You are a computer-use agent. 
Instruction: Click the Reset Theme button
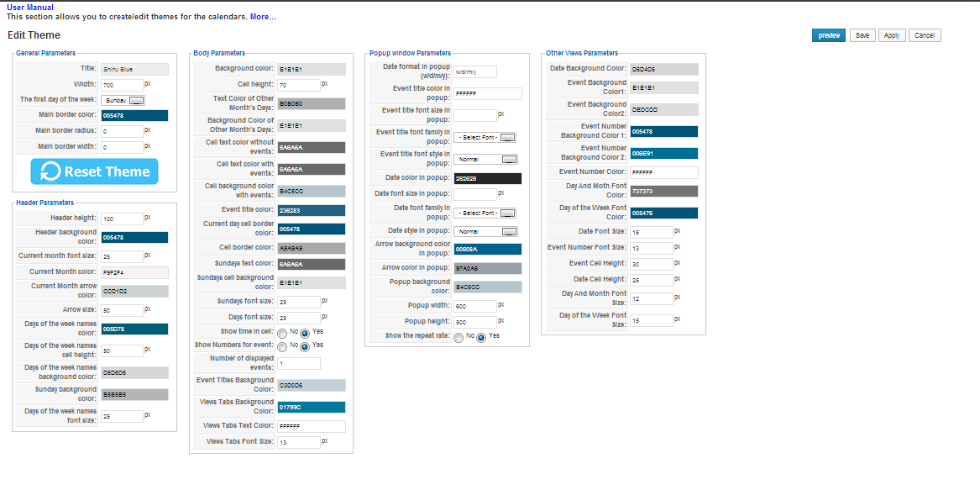tap(94, 171)
